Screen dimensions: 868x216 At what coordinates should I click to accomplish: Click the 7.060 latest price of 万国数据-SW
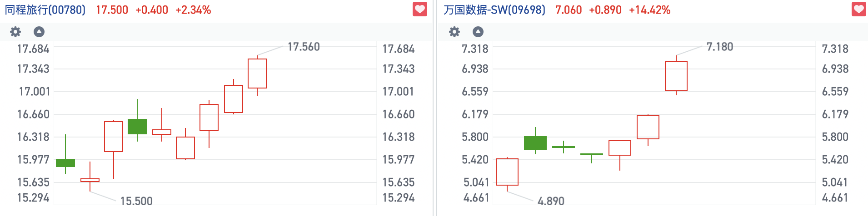[x=568, y=10]
